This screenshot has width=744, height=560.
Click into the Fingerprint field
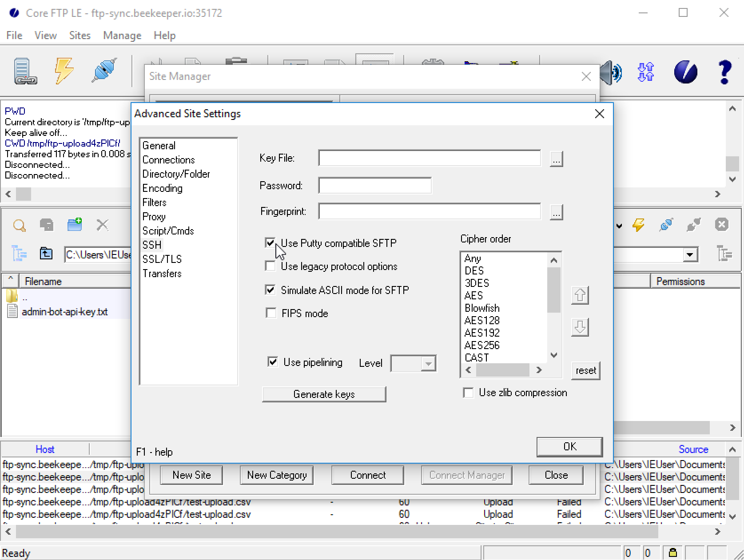click(430, 211)
